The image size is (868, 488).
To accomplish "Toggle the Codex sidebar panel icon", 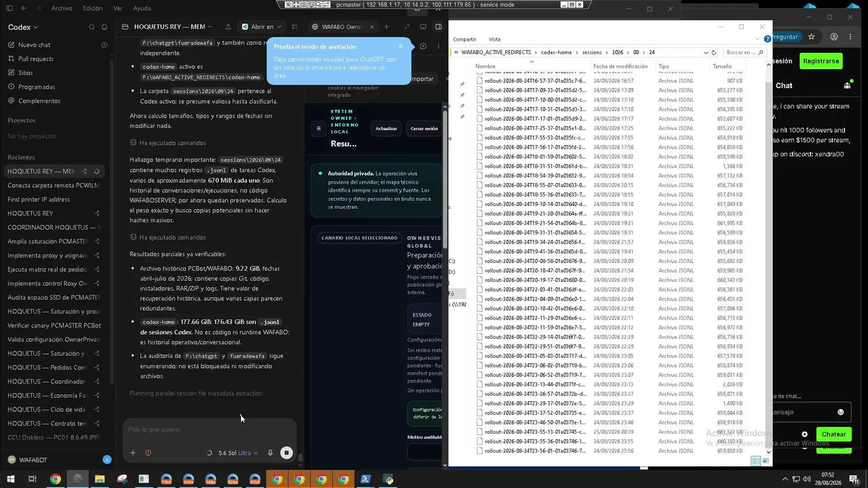I will click(x=9, y=8).
